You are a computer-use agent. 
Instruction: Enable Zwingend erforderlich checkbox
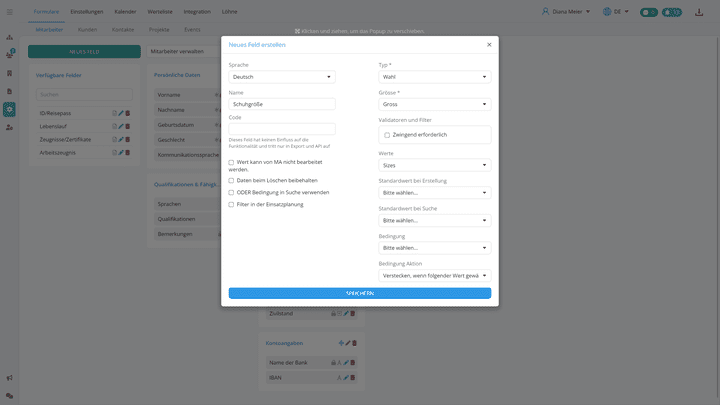point(387,134)
